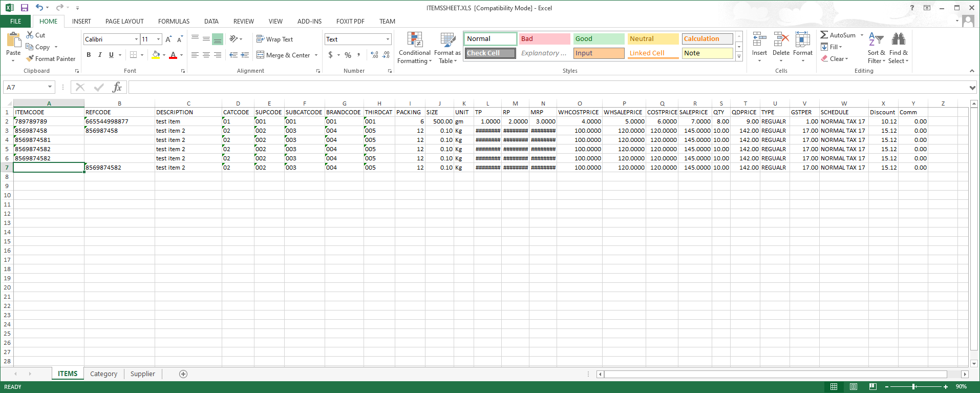Open the Calibri font name dropdown

pyautogui.click(x=136, y=39)
